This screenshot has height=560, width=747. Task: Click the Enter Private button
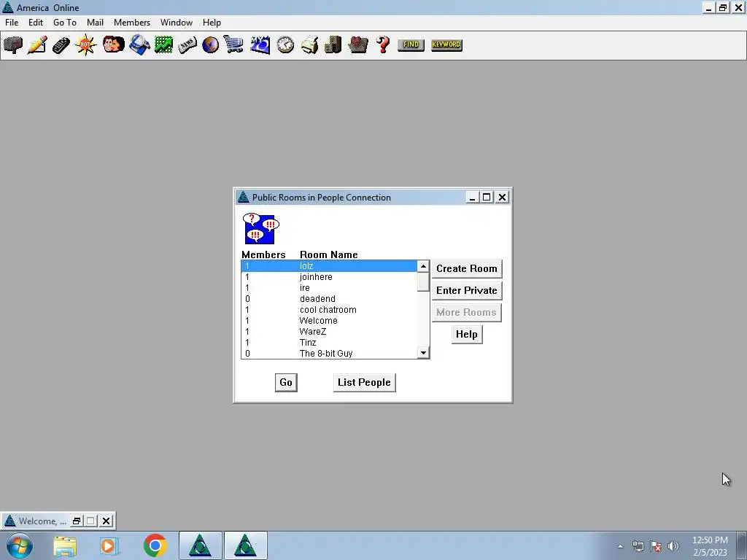(x=466, y=290)
